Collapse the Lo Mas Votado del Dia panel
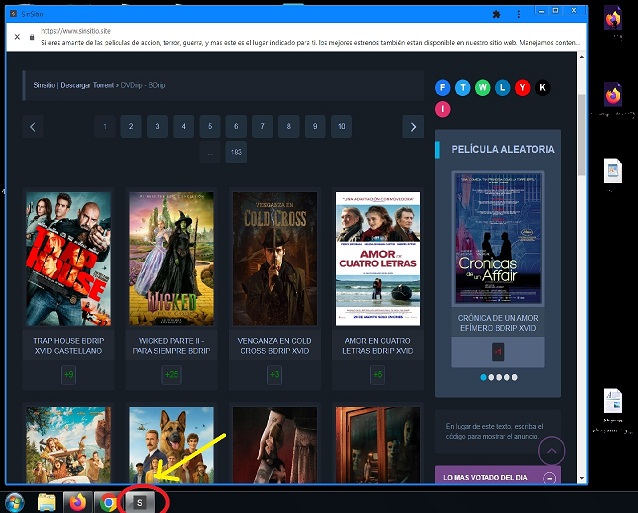 pyautogui.click(x=549, y=478)
